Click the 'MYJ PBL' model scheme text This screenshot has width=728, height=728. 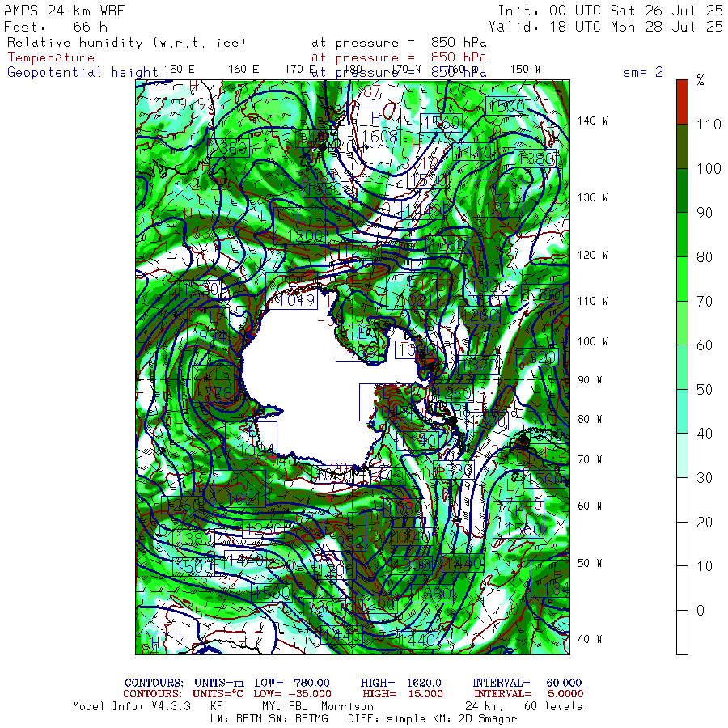click(285, 706)
